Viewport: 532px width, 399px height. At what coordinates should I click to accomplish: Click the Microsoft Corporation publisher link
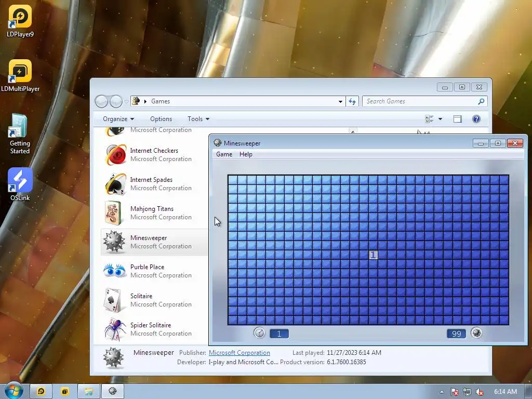pos(239,353)
